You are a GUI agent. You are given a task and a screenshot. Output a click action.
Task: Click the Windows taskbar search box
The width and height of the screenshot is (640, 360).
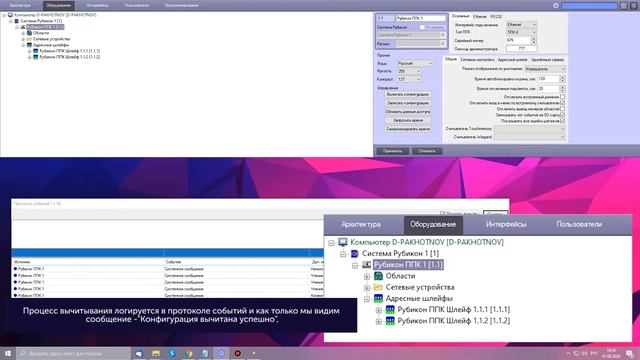click(73, 353)
